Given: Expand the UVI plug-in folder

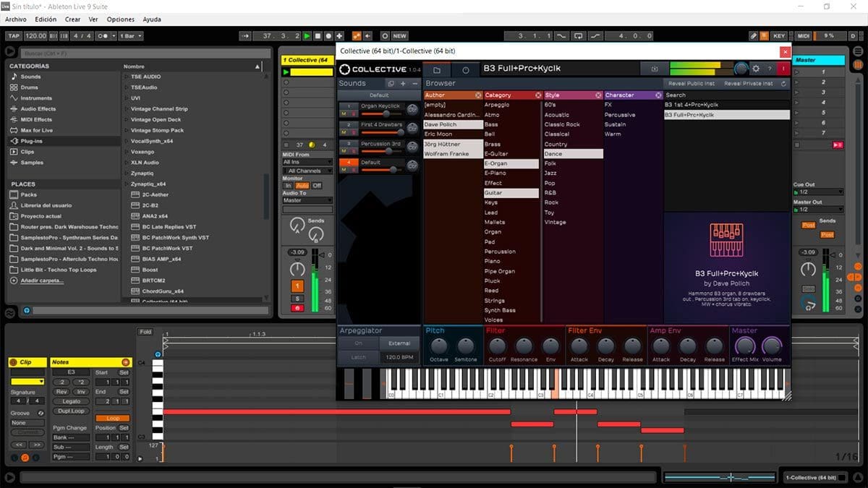Looking at the screenshot, I should [127, 98].
